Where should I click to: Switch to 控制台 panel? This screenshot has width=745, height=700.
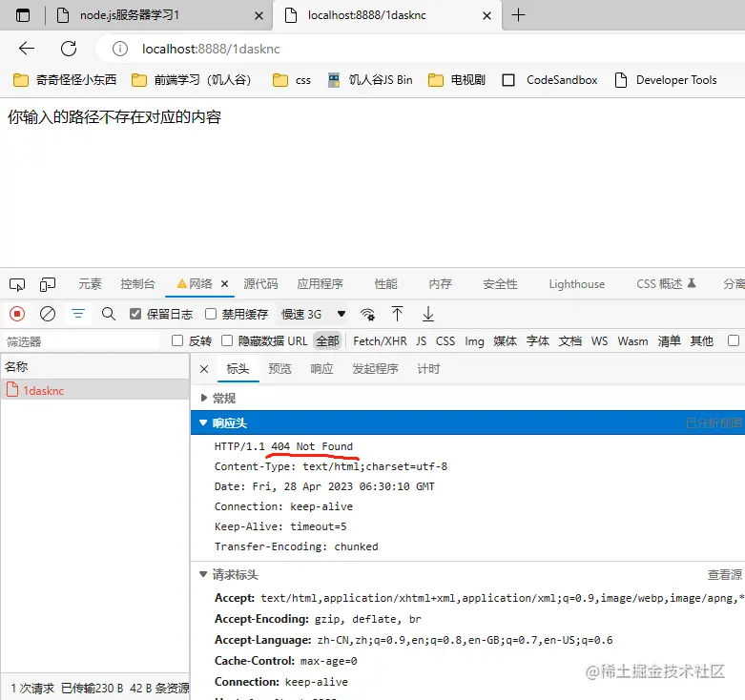[137, 284]
